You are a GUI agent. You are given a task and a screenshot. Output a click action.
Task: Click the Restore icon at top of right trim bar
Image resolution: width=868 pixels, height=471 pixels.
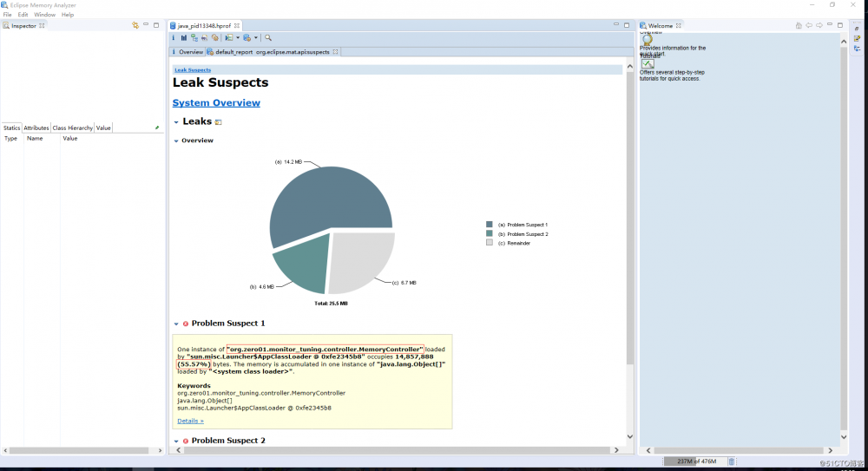click(858, 29)
